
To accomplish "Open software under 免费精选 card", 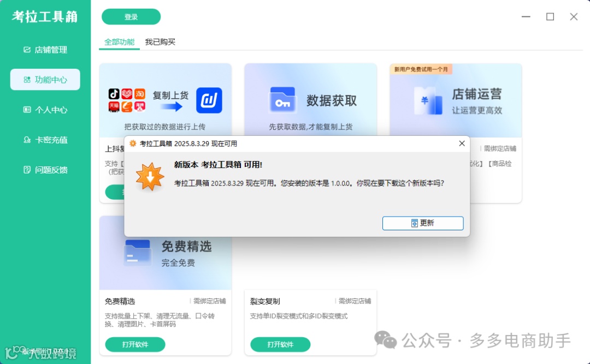I will [x=135, y=344].
